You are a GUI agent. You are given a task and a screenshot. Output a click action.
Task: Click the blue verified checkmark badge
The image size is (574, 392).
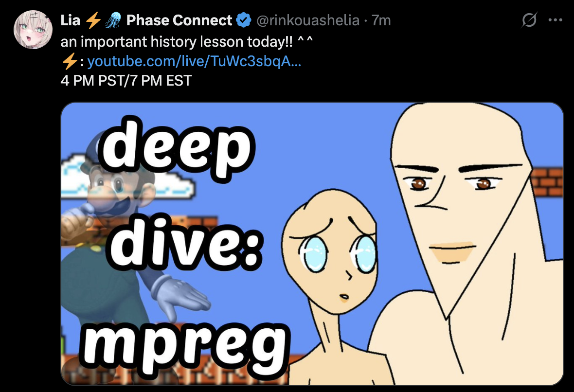243,20
